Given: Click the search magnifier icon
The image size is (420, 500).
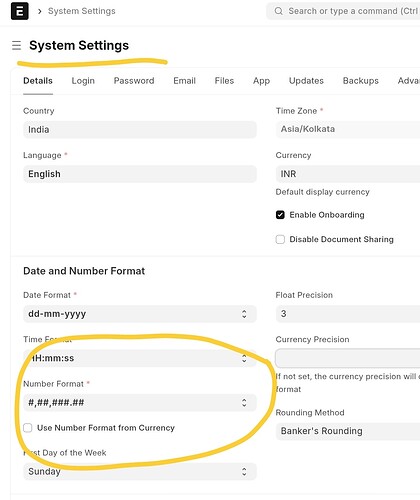Looking at the screenshot, I should (x=278, y=11).
